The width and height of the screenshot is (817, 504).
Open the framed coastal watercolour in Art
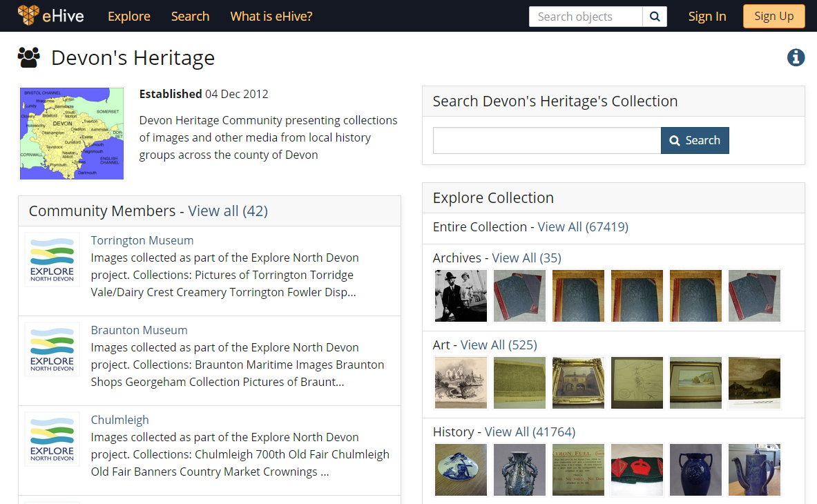point(695,382)
